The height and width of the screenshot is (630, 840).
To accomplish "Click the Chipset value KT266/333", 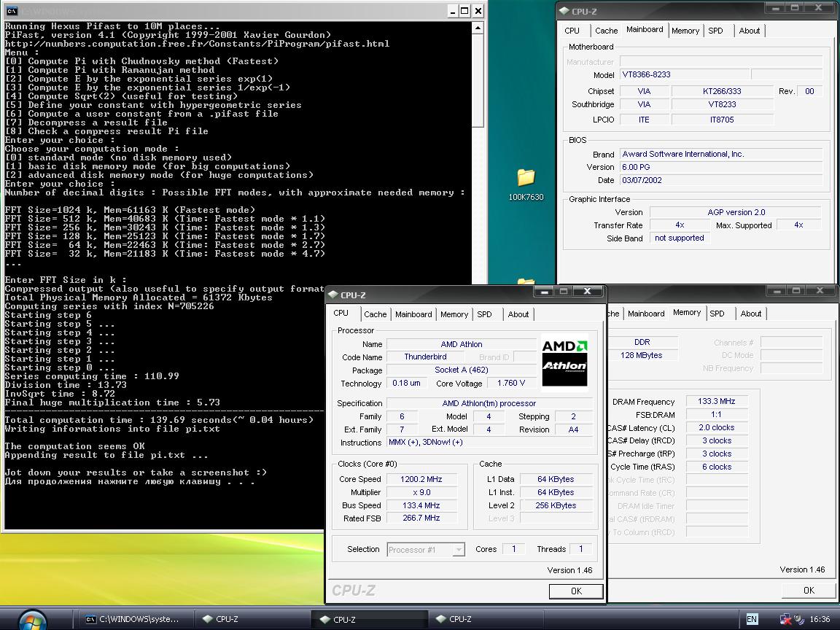I will [x=722, y=91].
